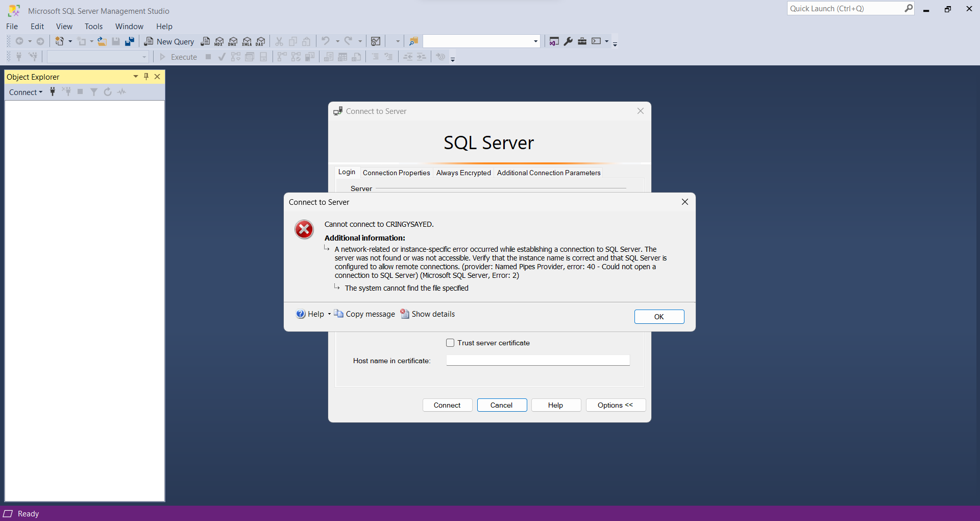Click the New Query toolbar button
The height and width of the screenshot is (521, 980).
click(x=169, y=41)
